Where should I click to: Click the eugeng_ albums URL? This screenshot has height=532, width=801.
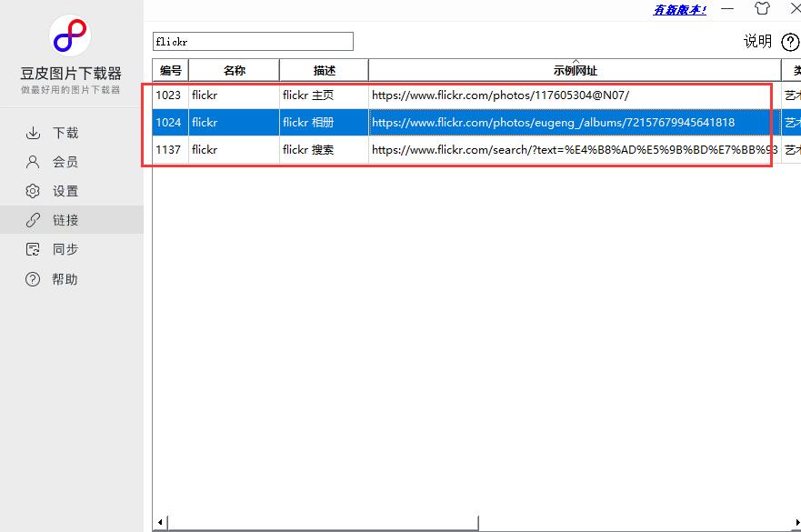click(553, 122)
